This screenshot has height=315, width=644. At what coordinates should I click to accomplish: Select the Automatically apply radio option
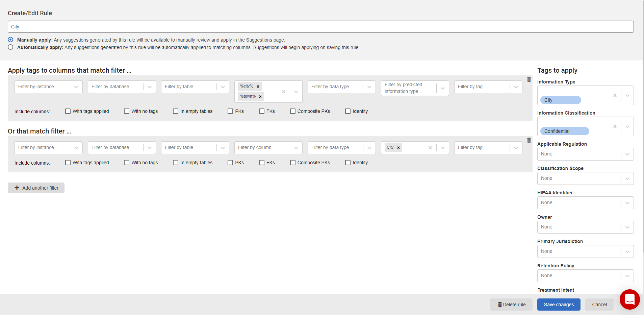point(11,47)
